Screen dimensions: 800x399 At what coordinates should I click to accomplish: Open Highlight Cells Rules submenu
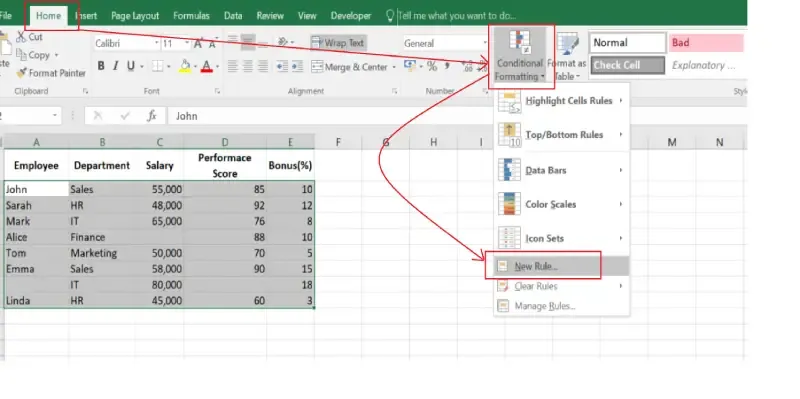tap(561, 101)
